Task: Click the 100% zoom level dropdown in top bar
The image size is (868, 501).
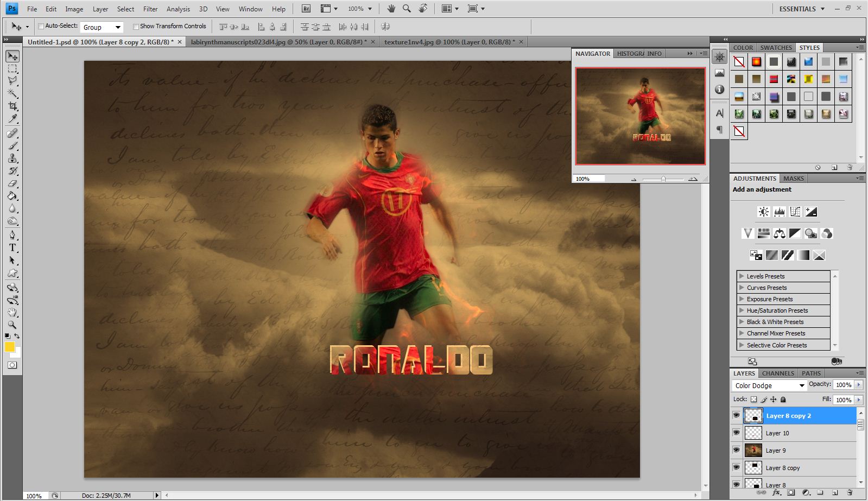Action: (360, 9)
